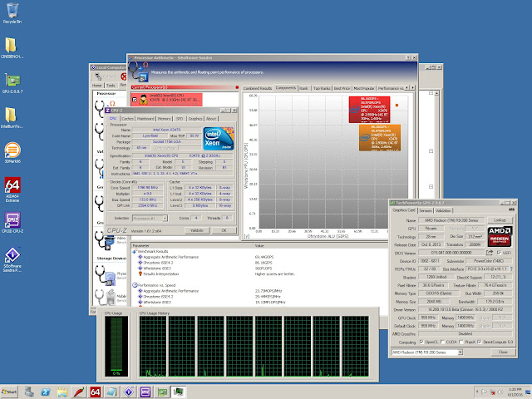
Task: Toggle the CUDA checkbox in GPU-Z
Action: click(442, 342)
